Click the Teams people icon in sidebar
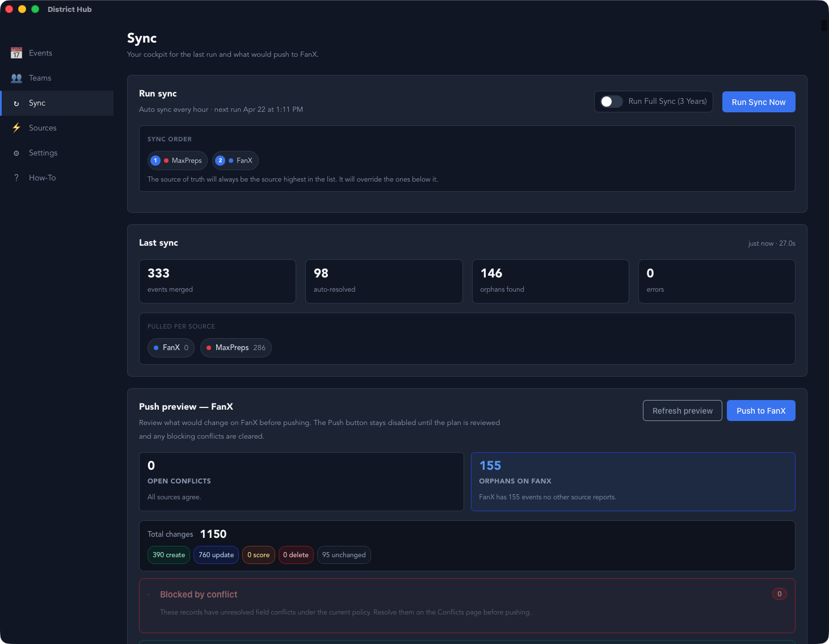This screenshot has height=644, width=829. [16, 78]
